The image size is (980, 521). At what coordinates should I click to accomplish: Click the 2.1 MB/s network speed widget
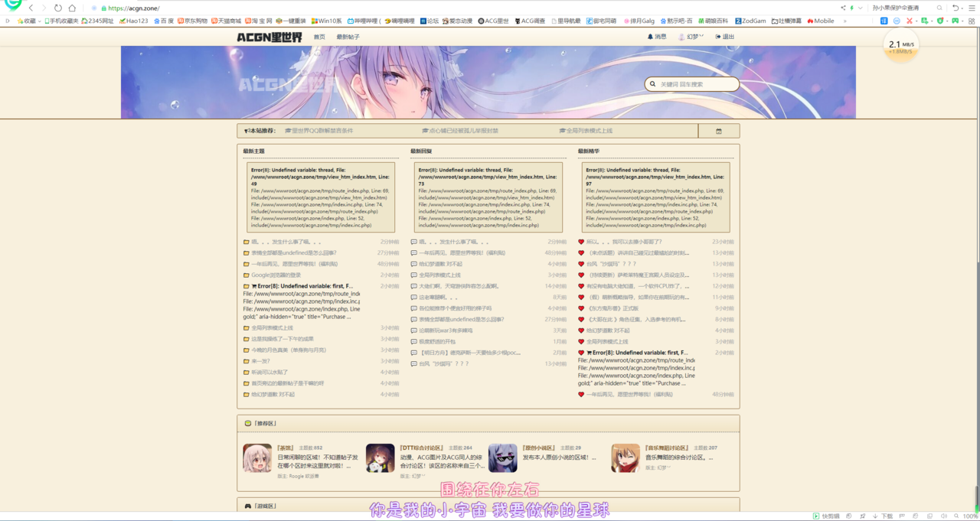point(900,47)
